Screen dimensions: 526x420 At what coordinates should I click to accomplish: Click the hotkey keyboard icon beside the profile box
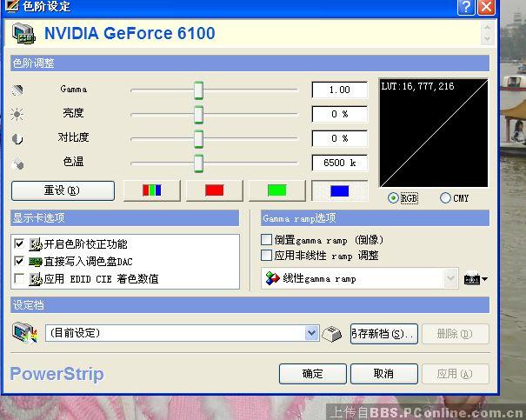click(x=331, y=333)
